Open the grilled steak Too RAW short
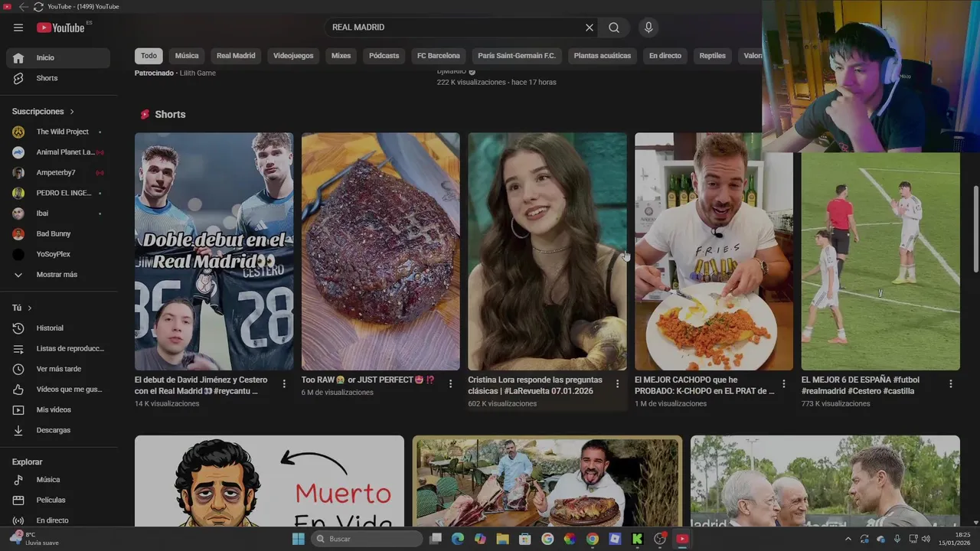980x551 pixels. [x=381, y=252]
